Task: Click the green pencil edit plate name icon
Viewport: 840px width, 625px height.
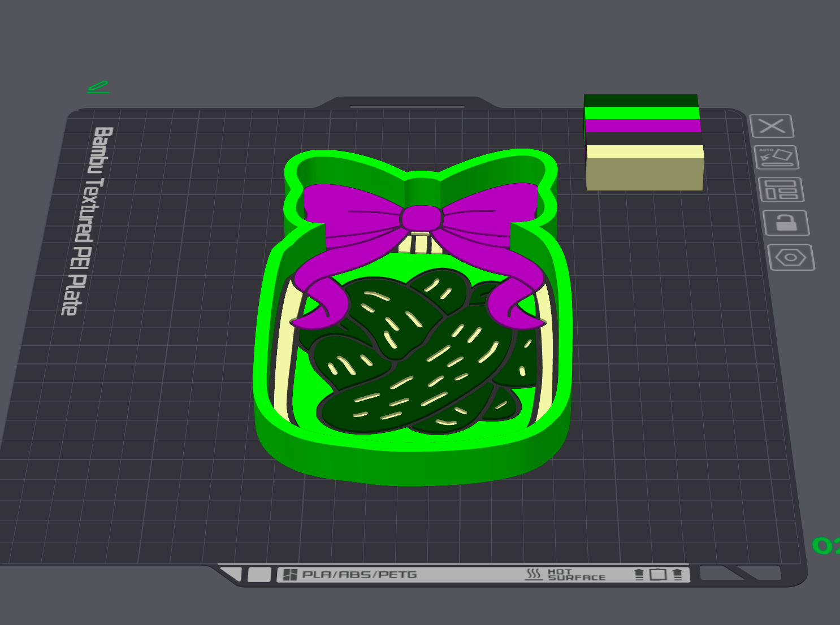Action: pos(98,87)
